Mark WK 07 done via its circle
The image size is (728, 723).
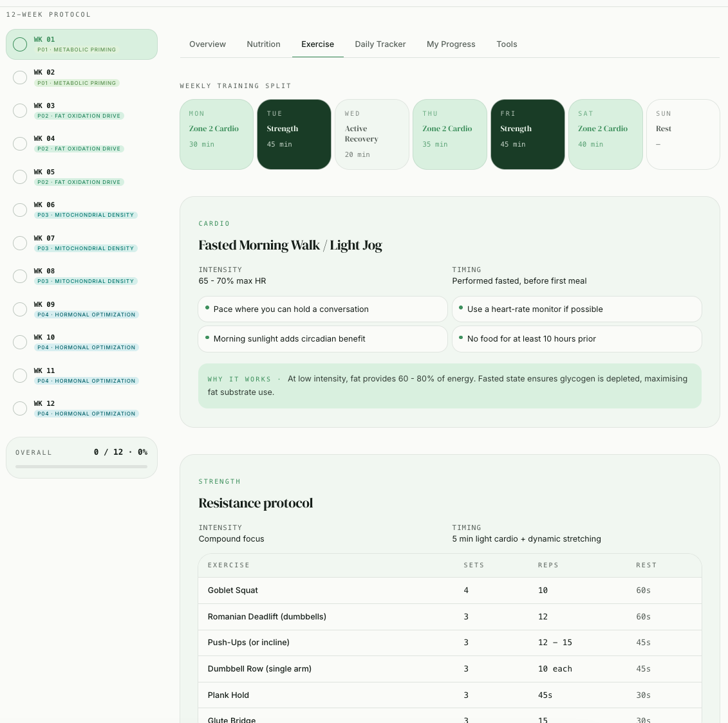coord(20,243)
